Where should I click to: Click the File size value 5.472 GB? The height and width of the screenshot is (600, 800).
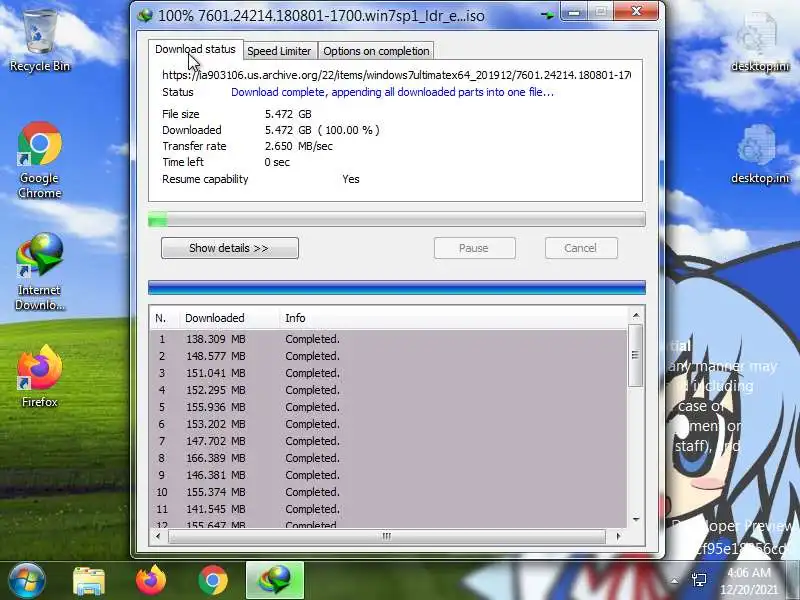[x=288, y=114]
